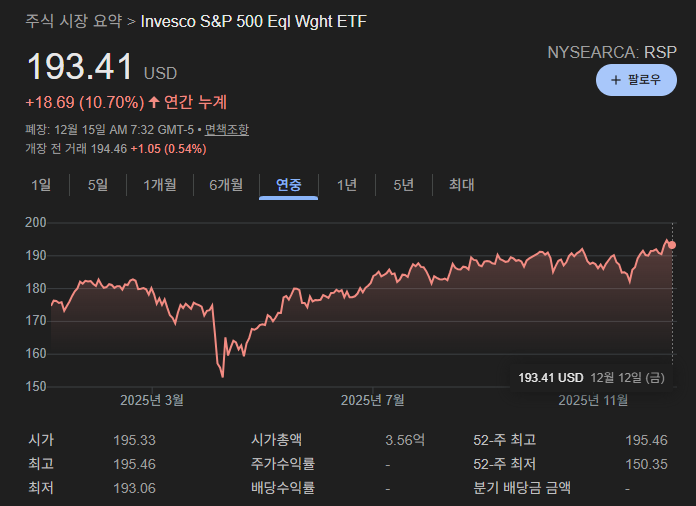Select the 1년 time range tab
The width and height of the screenshot is (696, 506).
tap(347, 185)
